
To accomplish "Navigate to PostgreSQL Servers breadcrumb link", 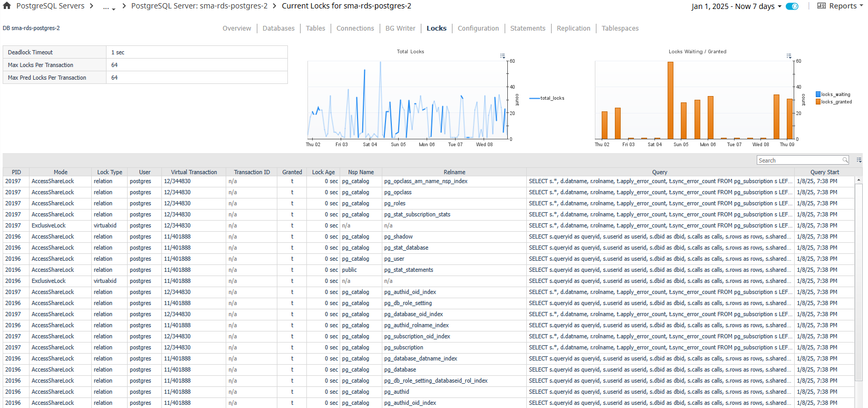I will coord(50,6).
